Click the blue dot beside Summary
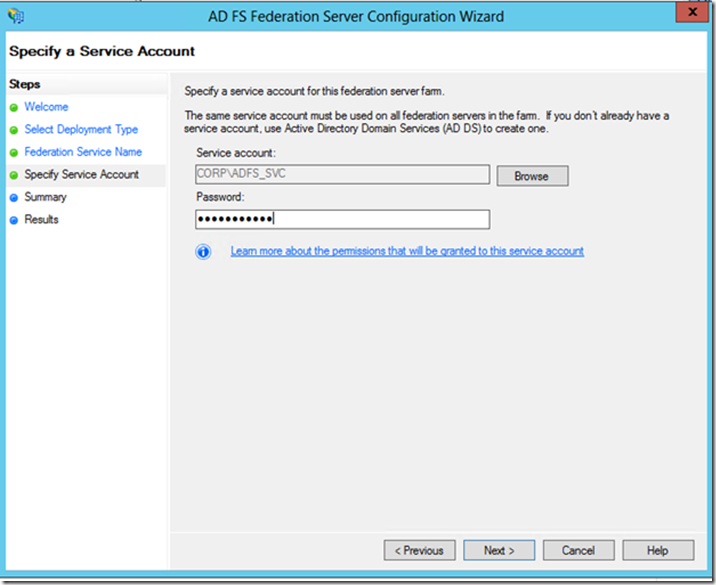This screenshot has height=585, width=716. 14,198
